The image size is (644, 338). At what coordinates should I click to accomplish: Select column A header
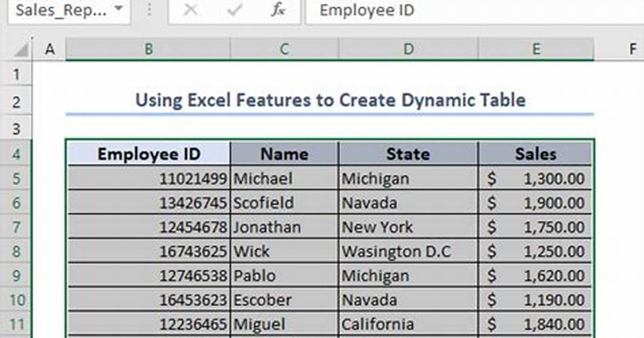click(50, 50)
